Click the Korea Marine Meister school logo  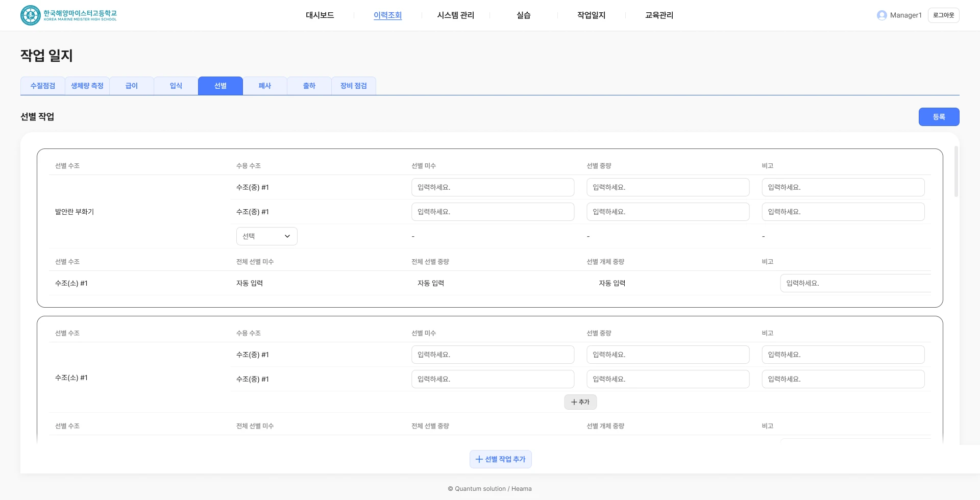(x=68, y=15)
